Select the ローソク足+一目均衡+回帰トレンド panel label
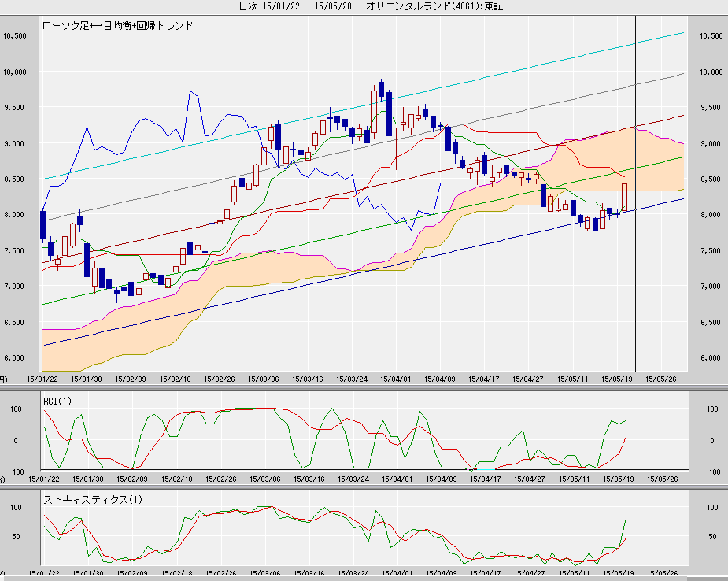The image size is (728, 581). point(117,26)
